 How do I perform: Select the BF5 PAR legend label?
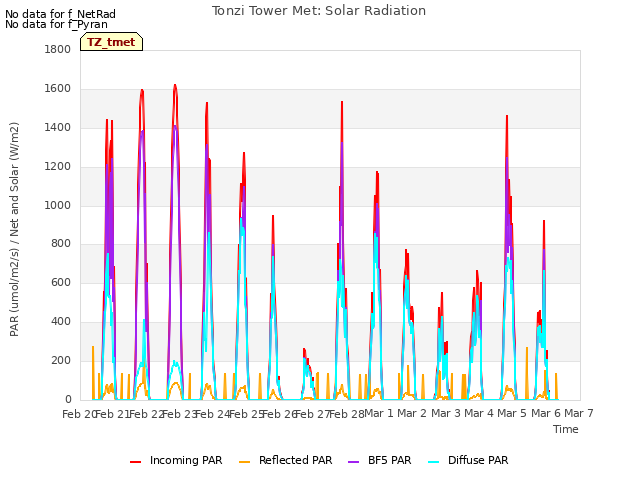(390, 460)
